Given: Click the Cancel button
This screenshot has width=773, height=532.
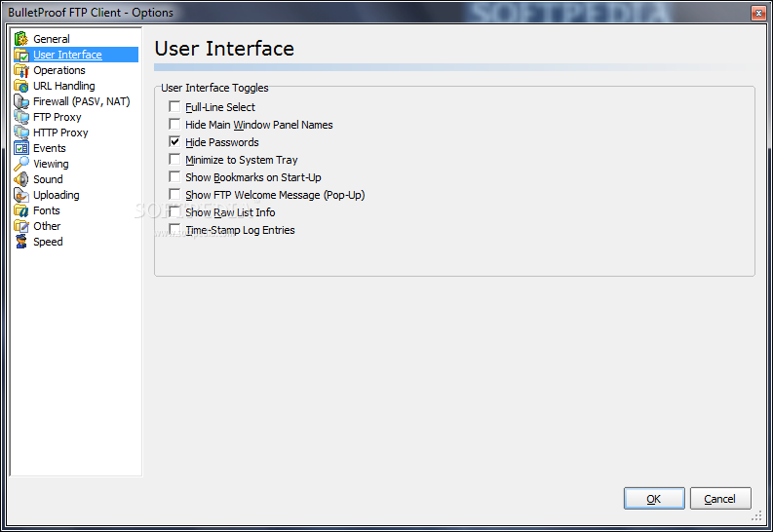Looking at the screenshot, I should tap(720, 499).
